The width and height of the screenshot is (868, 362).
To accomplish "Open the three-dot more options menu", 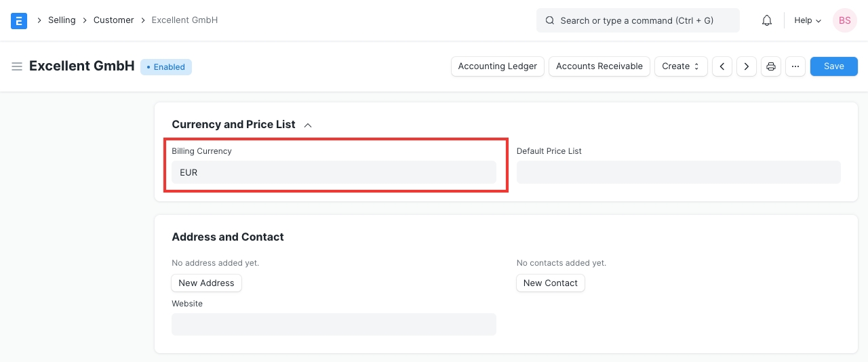I will point(795,66).
